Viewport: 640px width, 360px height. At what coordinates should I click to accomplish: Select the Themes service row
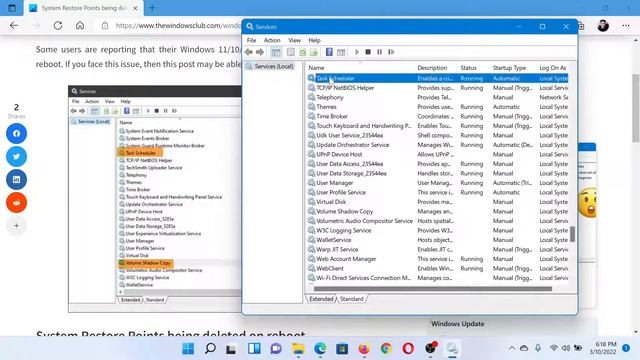point(438,107)
